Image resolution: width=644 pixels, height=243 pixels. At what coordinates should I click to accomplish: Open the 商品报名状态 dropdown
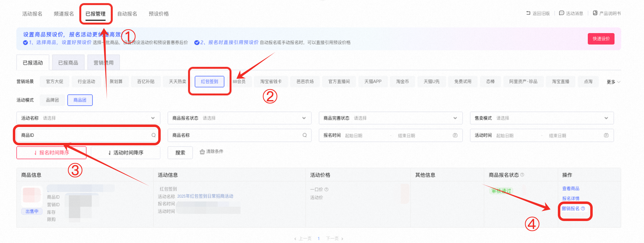click(x=240, y=118)
